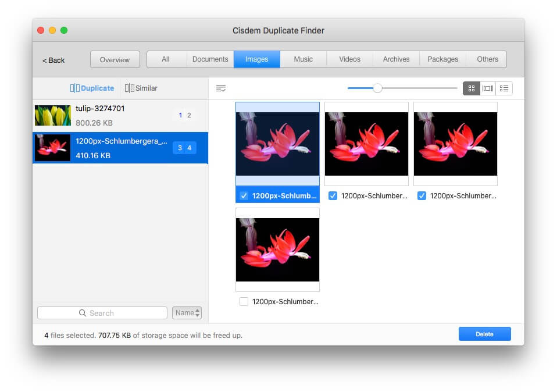This screenshot has width=557, height=392.
Task: Switch to the Documents tab
Action: (210, 59)
